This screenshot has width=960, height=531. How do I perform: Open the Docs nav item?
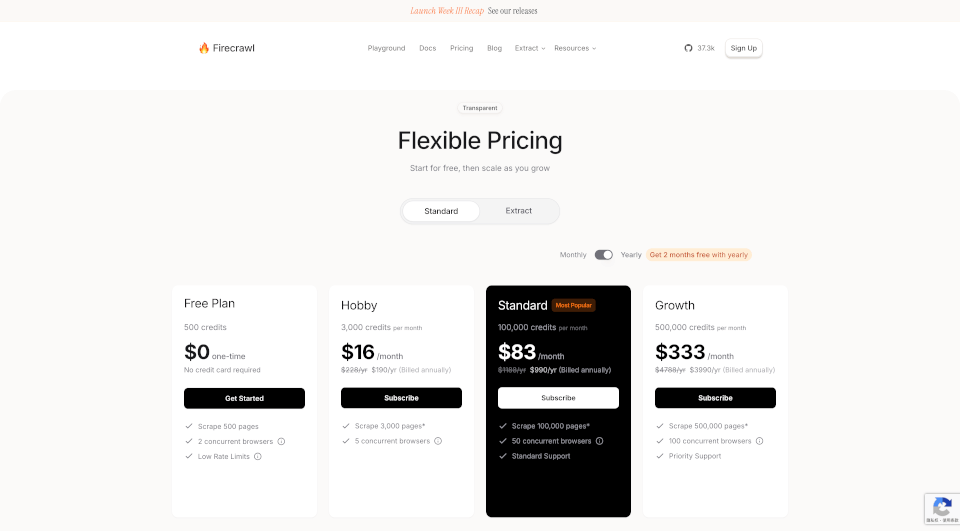[427, 48]
